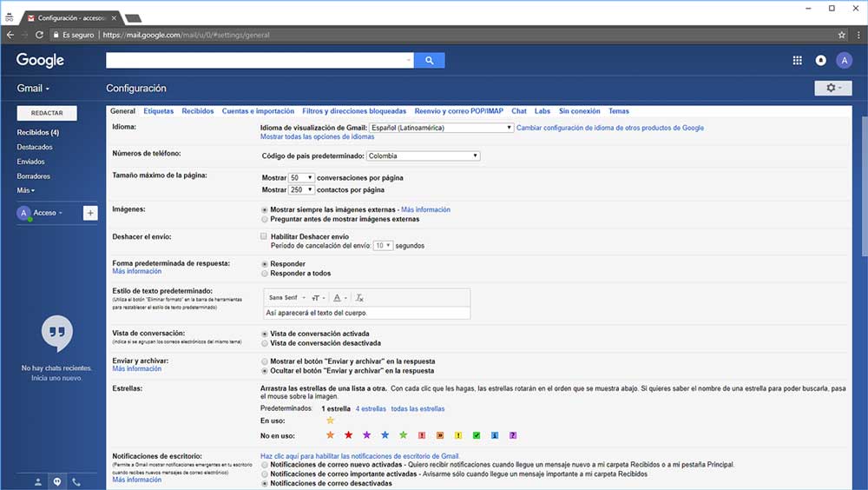Select the yellow star in use

click(331, 420)
